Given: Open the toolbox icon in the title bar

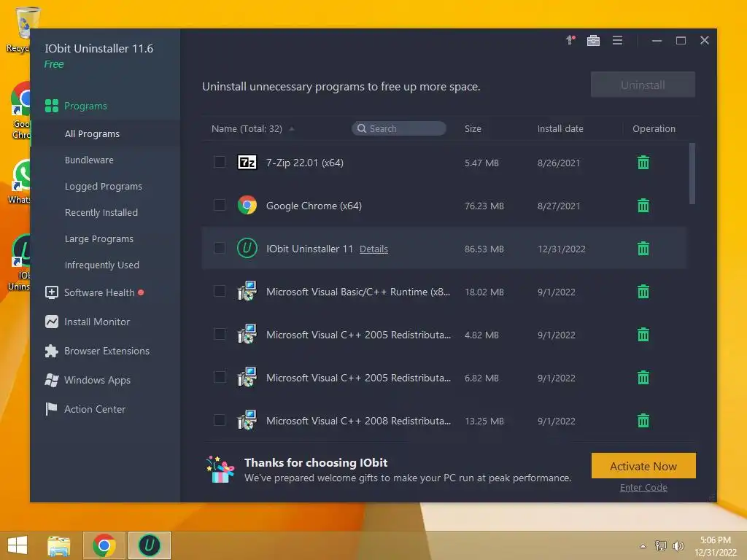Looking at the screenshot, I should (x=593, y=41).
